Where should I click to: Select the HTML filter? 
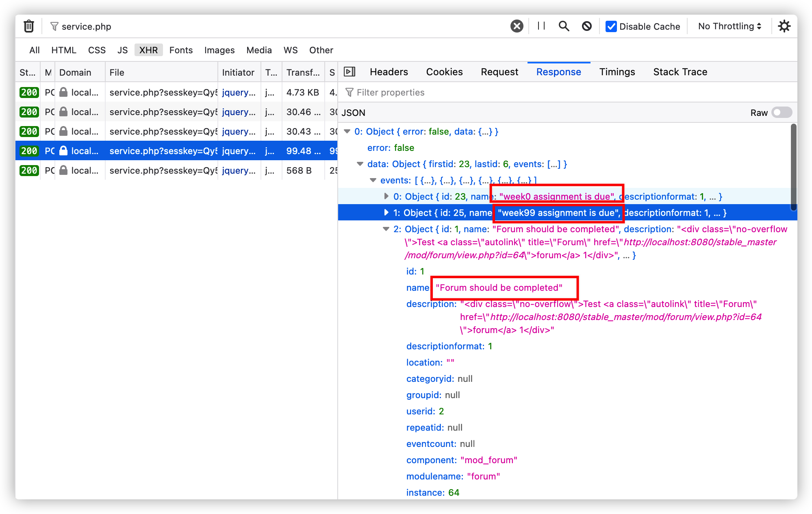[x=64, y=50]
